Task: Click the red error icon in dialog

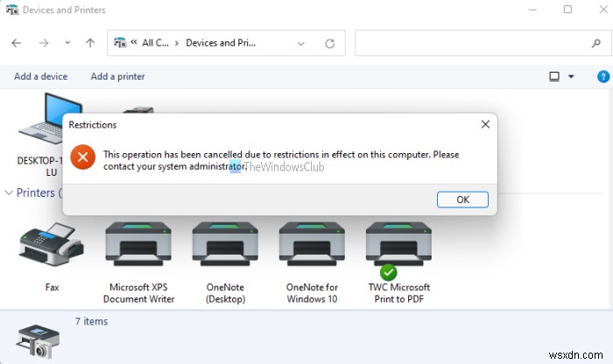Action: [83, 157]
